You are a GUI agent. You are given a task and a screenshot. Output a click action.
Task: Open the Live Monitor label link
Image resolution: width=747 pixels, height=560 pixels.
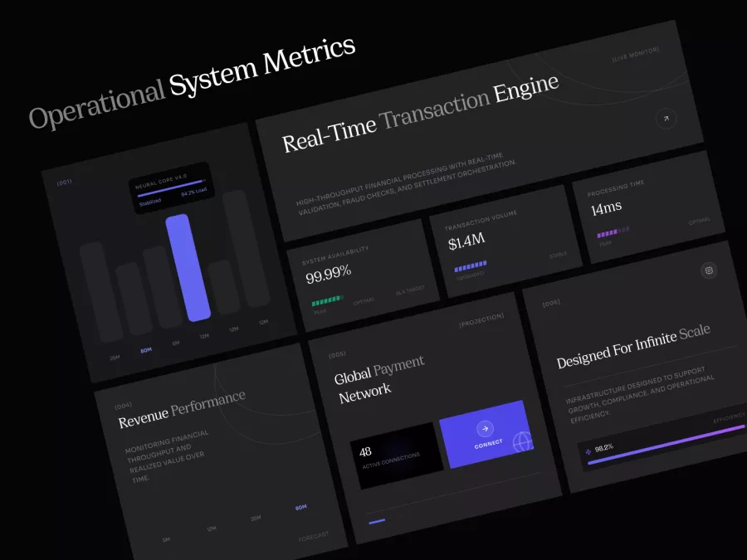point(635,55)
